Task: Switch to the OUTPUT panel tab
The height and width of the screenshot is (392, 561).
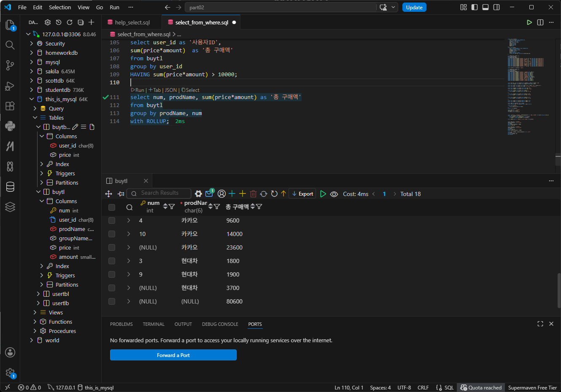Action: tap(183, 324)
